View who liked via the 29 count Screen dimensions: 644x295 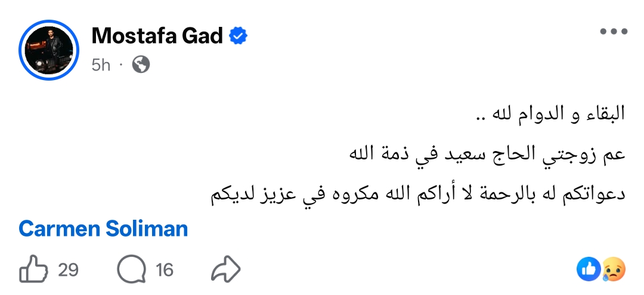coord(69,270)
